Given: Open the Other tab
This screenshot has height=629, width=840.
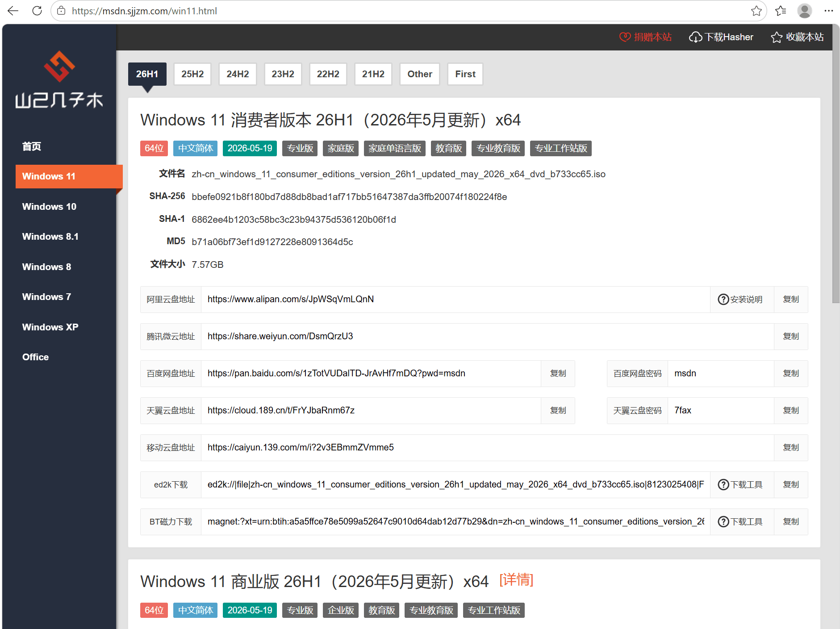Looking at the screenshot, I should 420,74.
